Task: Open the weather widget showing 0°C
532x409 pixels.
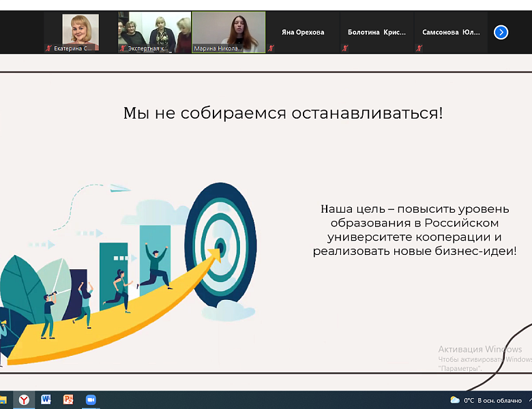Action: [486, 401]
